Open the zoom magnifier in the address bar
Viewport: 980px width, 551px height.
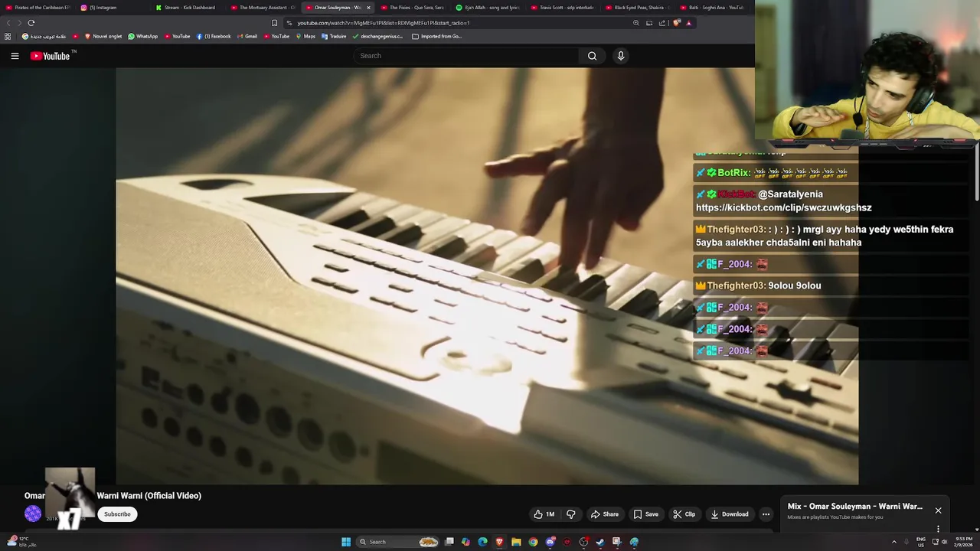635,23
